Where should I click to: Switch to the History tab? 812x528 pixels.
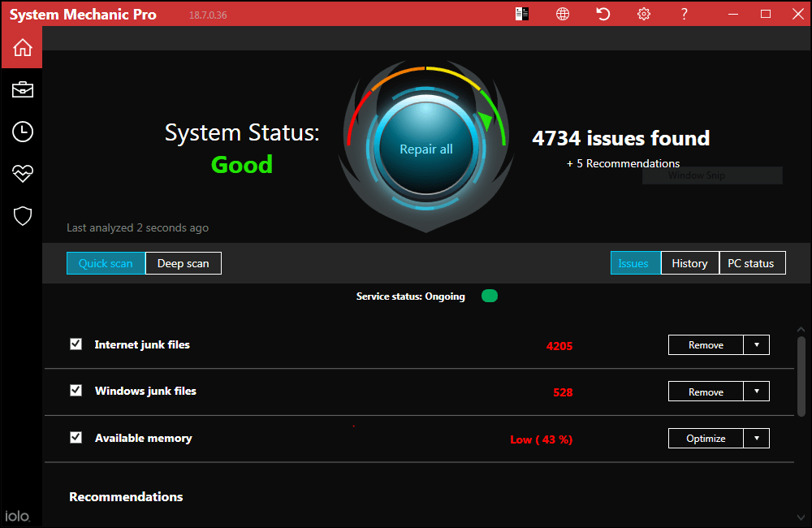coord(689,262)
